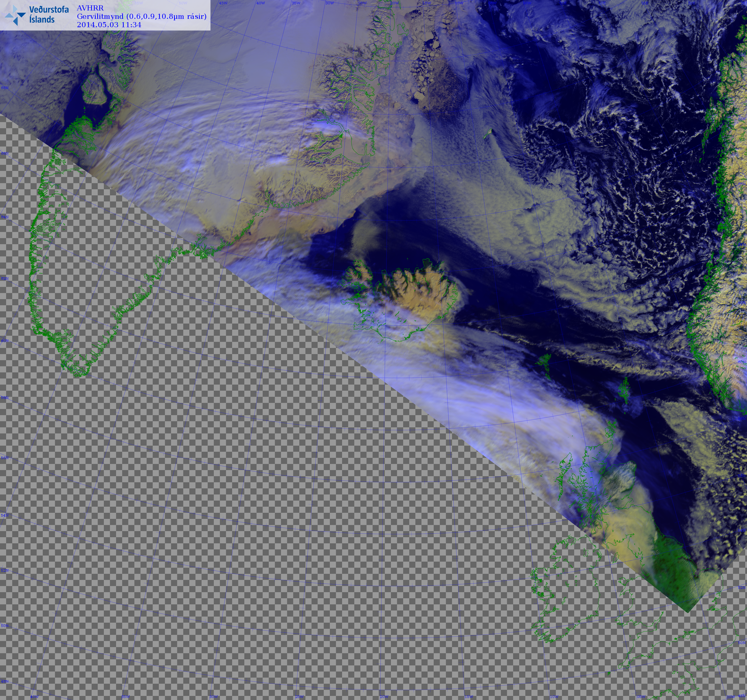Click the 40W longitude label at bottom

pos(34,697)
